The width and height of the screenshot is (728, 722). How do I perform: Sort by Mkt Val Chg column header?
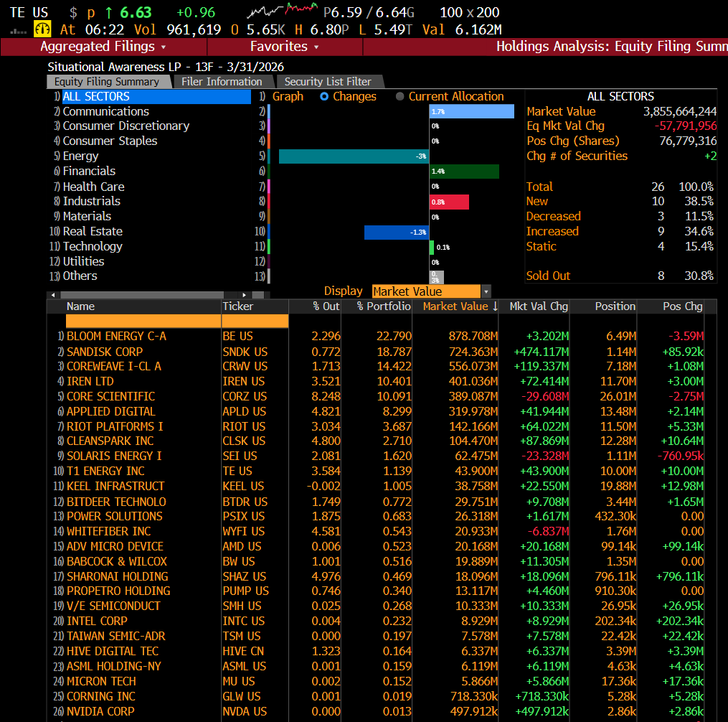click(x=534, y=306)
